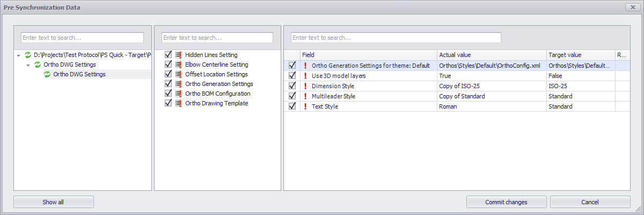The image size is (644, 215).
Task: Click target value 'False'
Action: tap(555, 76)
